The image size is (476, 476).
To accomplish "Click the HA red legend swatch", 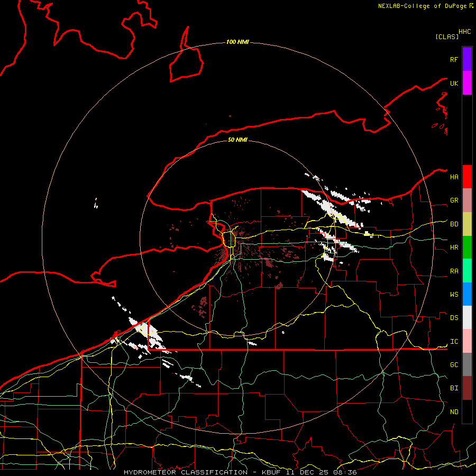I will point(467,177).
